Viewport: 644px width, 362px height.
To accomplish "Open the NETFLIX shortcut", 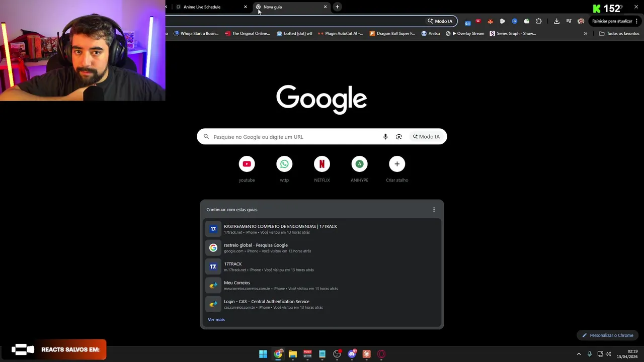I will coord(322,169).
